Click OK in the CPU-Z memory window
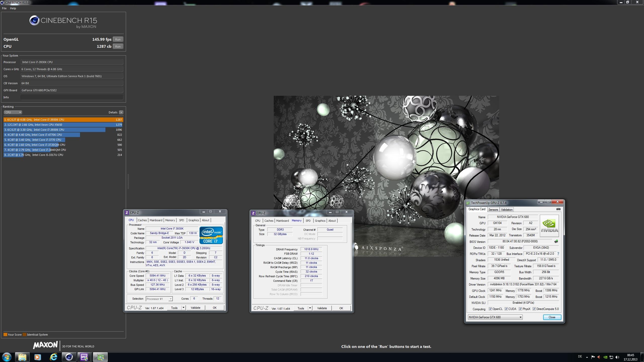Viewport: 644px width, 362px height. tap(341, 308)
